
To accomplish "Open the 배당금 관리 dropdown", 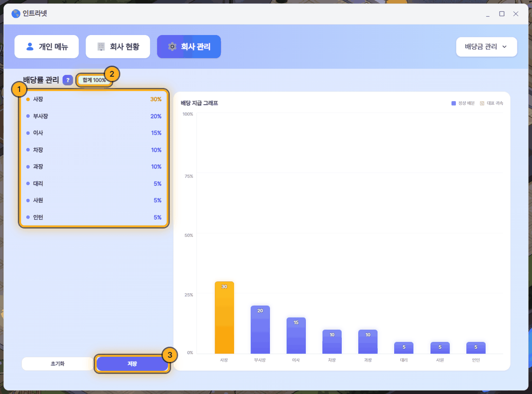I will (x=486, y=47).
